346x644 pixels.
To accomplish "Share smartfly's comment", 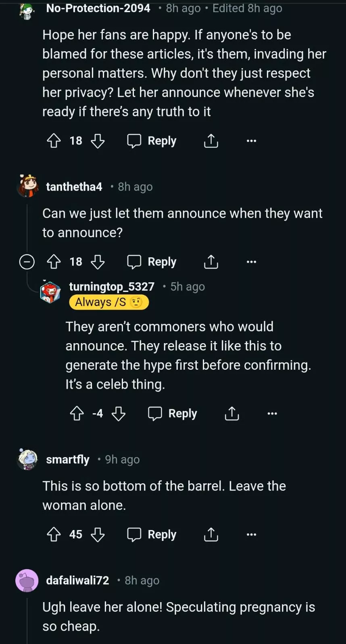I will coord(211,535).
